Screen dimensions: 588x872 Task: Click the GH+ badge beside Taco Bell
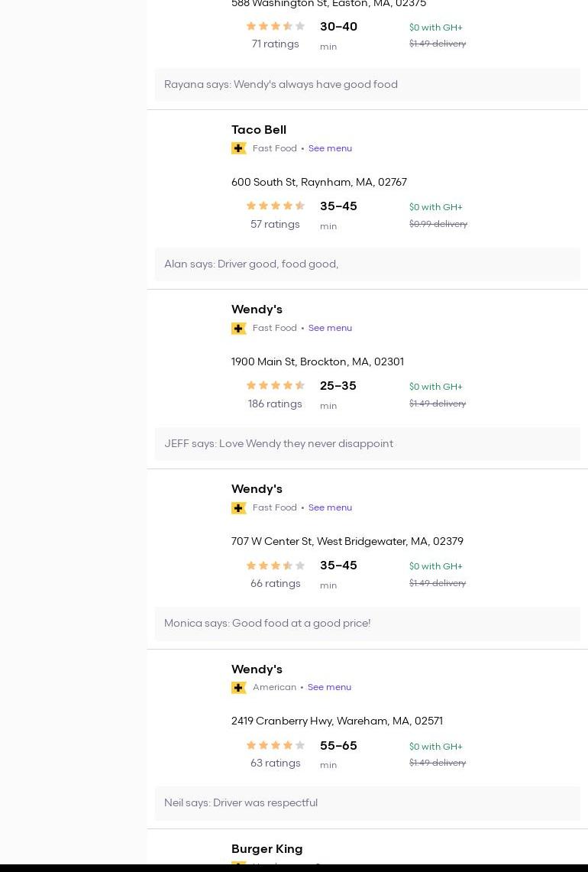[239, 148]
